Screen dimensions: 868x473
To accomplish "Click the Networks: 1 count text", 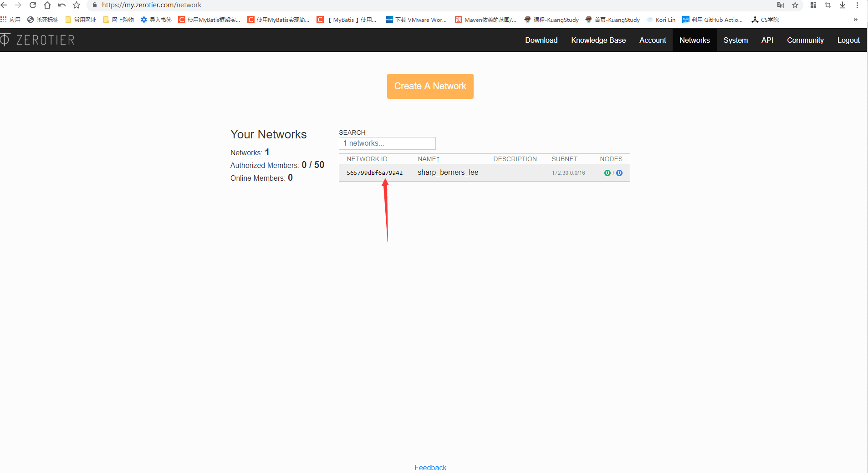I will pyautogui.click(x=250, y=152).
